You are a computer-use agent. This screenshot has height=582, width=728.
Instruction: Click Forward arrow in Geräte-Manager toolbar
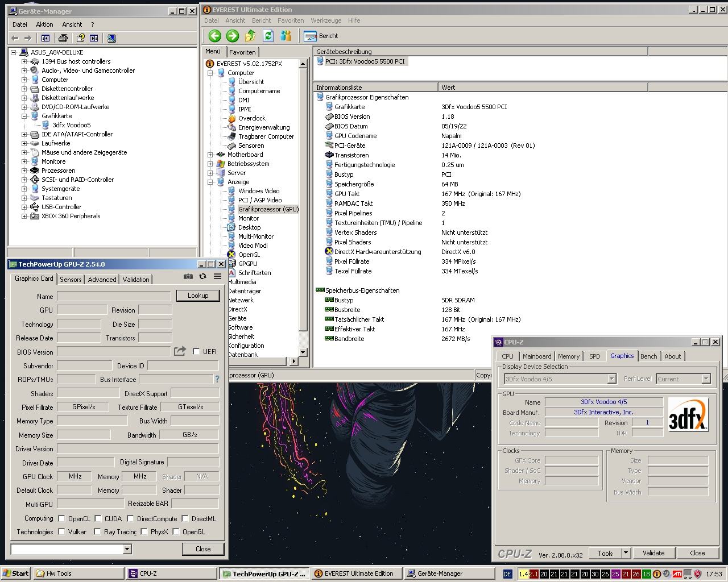click(27, 38)
